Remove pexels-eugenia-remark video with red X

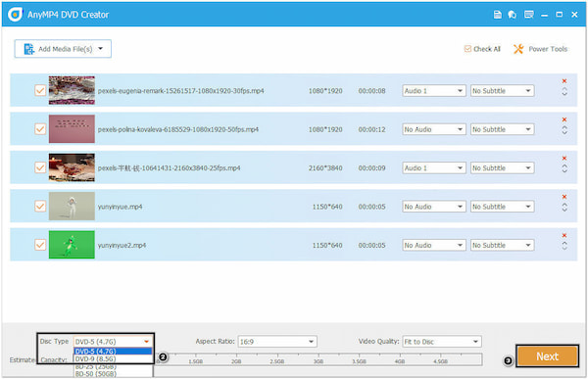(564, 81)
